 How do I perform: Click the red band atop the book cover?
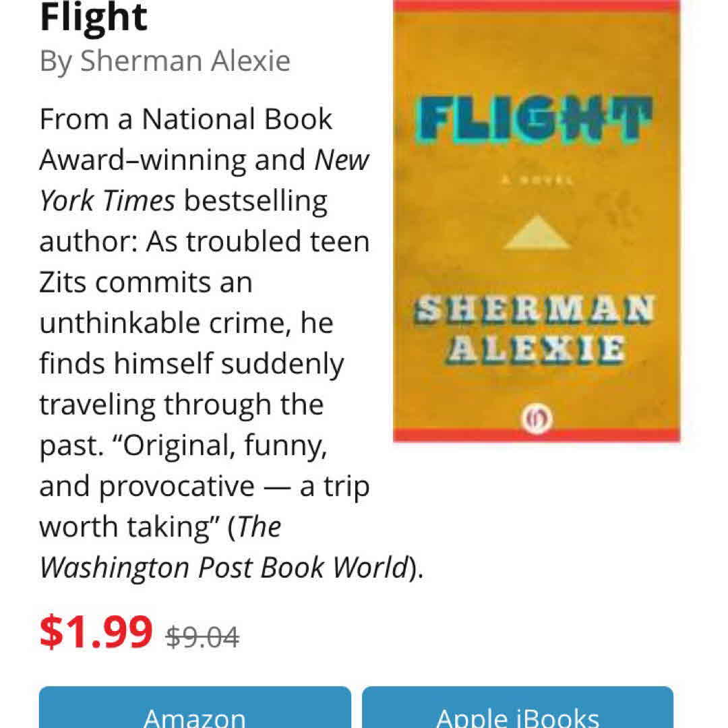[537, 6]
